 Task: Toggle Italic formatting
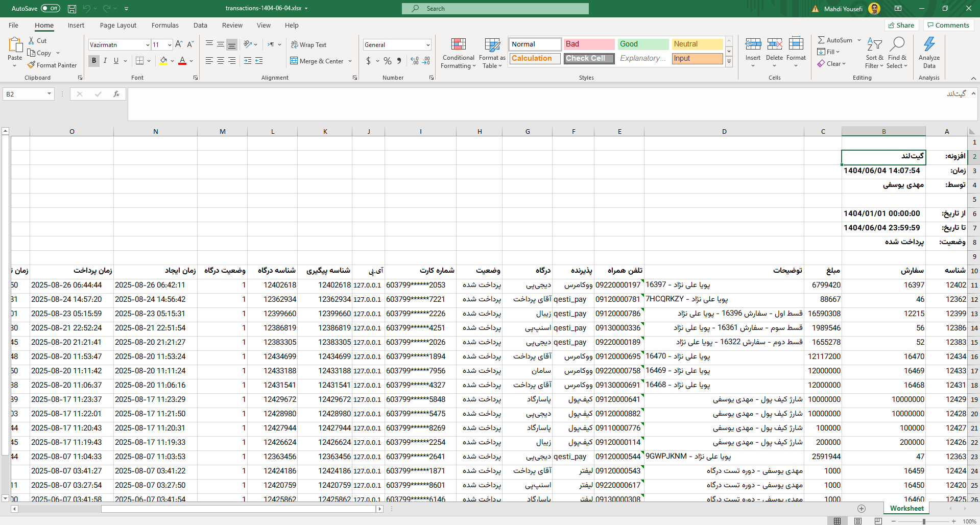click(x=105, y=61)
